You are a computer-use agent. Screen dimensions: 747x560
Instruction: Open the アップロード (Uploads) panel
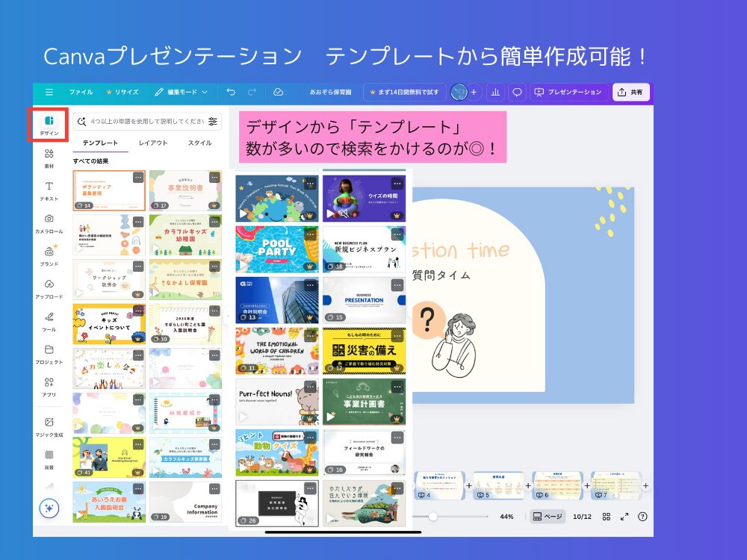pyautogui.click(x=48, y=290)
